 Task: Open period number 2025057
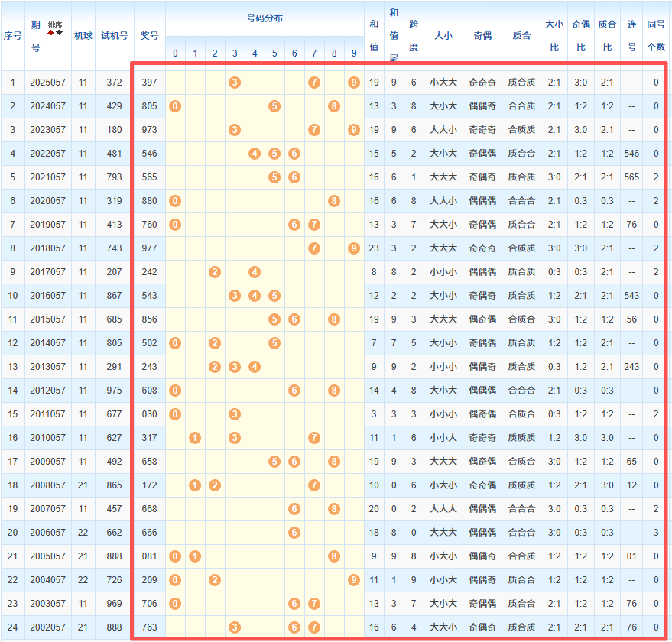point(47,83)
